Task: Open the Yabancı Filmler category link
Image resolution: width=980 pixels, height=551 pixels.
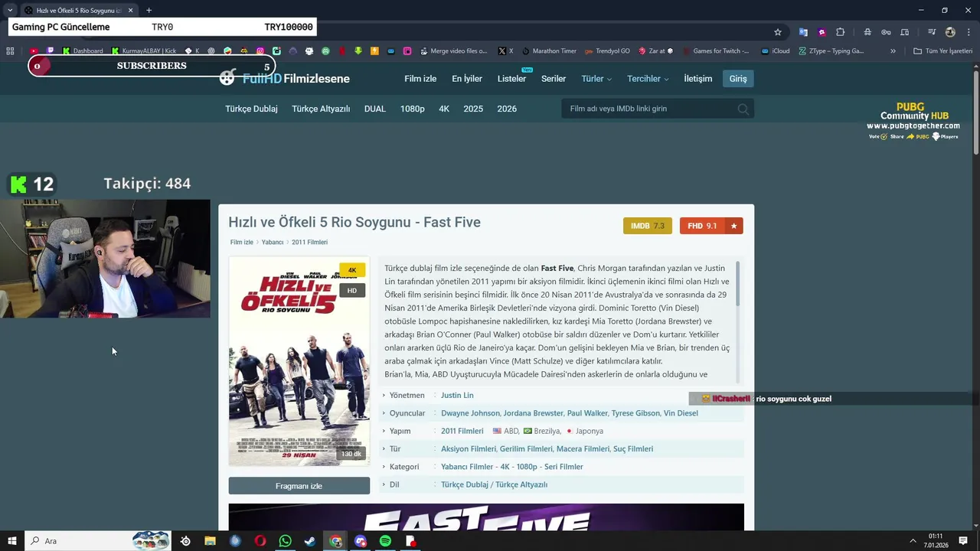Action: pyautogui.click(x=467, y=467)
